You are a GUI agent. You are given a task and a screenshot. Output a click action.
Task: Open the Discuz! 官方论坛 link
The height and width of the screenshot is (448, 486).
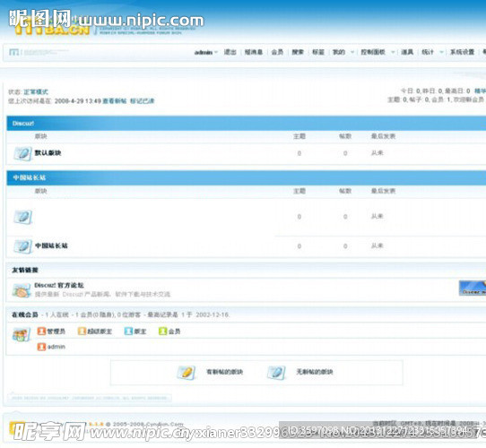59,285
